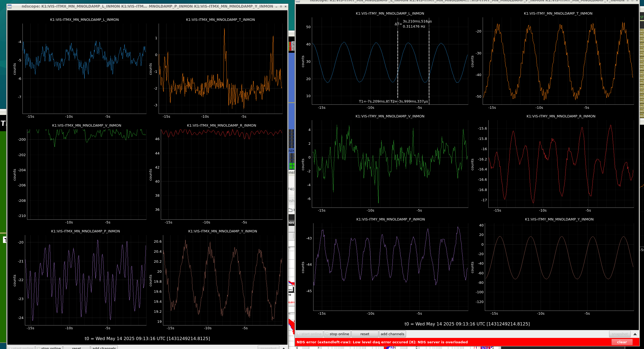Minimize the ITMX ndscope window
Image resolution: width=644 pixels, height=349 pixels.
pos(276,6)
